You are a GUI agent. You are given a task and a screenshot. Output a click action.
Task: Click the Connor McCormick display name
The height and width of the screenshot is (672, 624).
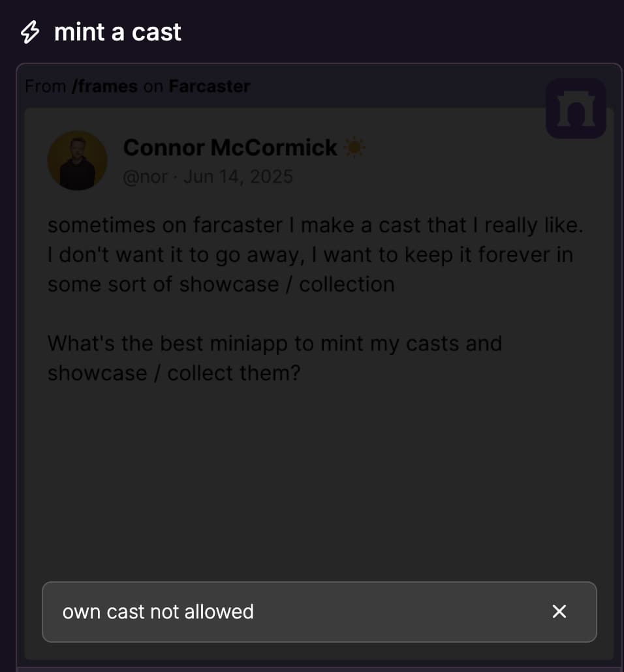click(x=230, y=147)
